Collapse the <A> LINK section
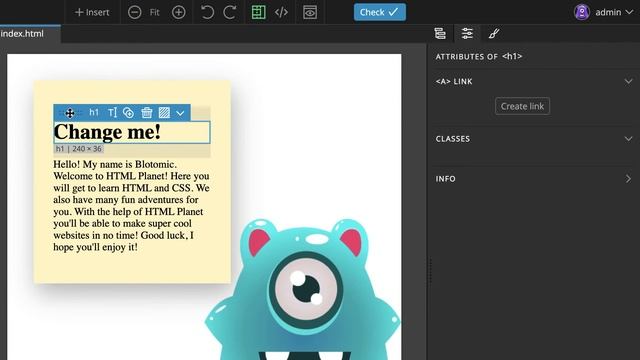This screenshot has height=360, width=640. pyautogui.click(x=628, y=81)
